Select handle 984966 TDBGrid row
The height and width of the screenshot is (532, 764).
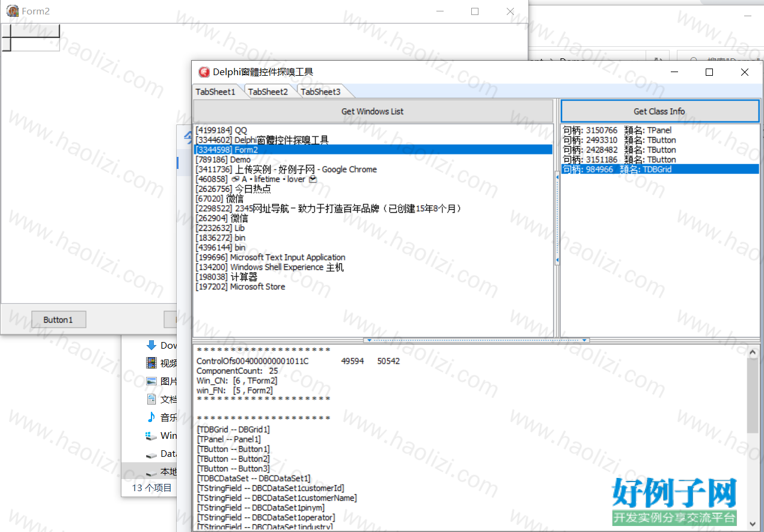click(x=660, y=169)
